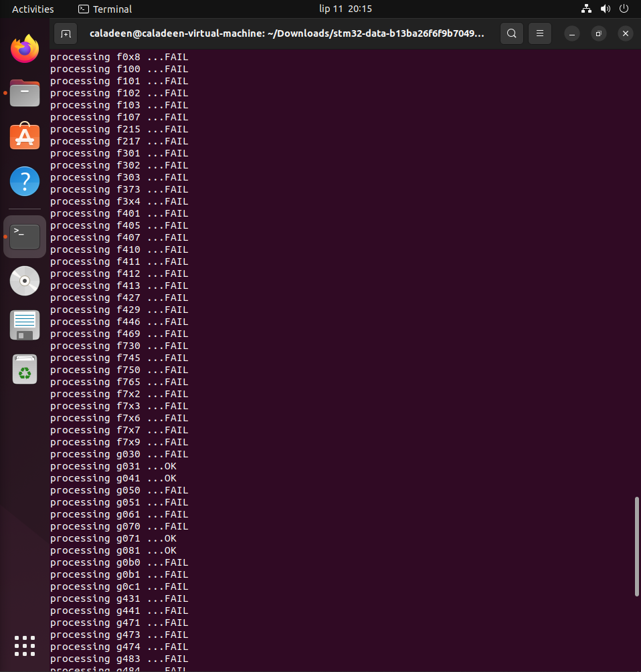Launch Ubuntu Software from the dock

click(24, 136)
